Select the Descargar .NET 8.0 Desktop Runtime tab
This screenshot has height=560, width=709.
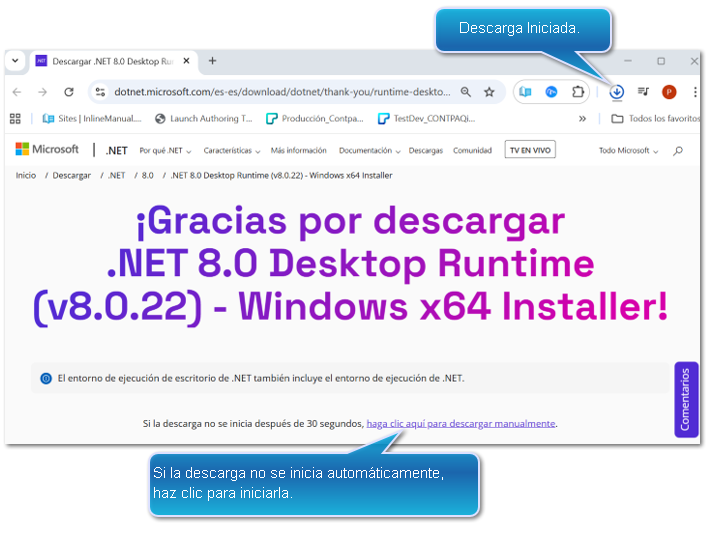(113, 61)
